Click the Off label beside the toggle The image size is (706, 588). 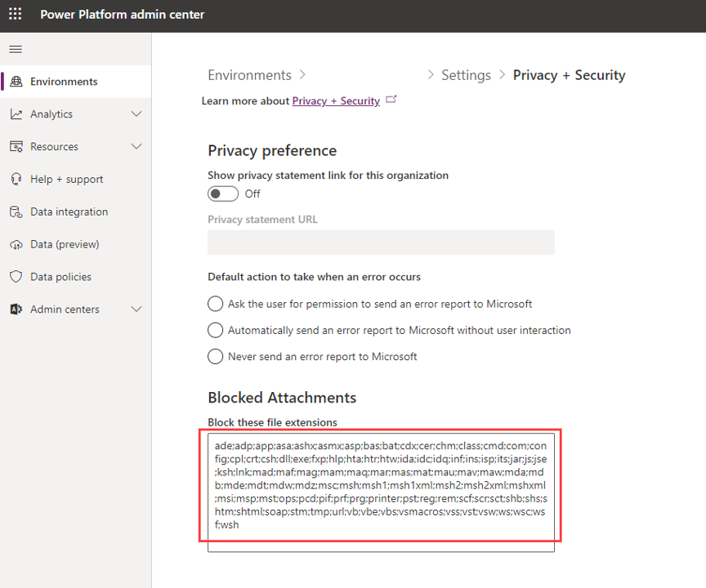[252, 194]
